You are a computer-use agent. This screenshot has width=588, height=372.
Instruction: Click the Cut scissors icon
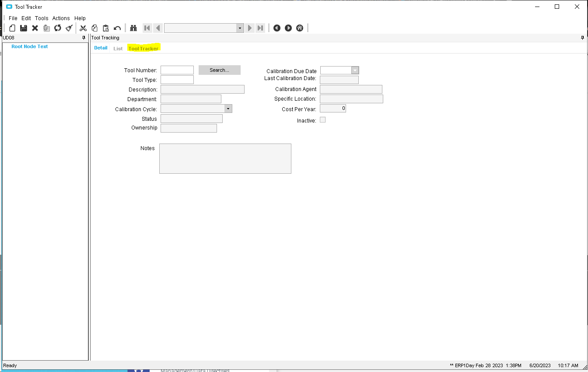(83, 28)
